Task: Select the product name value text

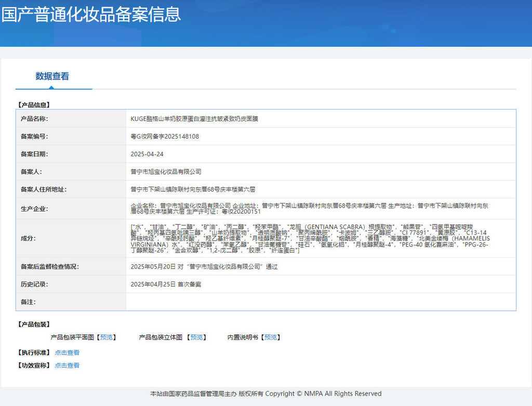Action: (x=194, y=119)
